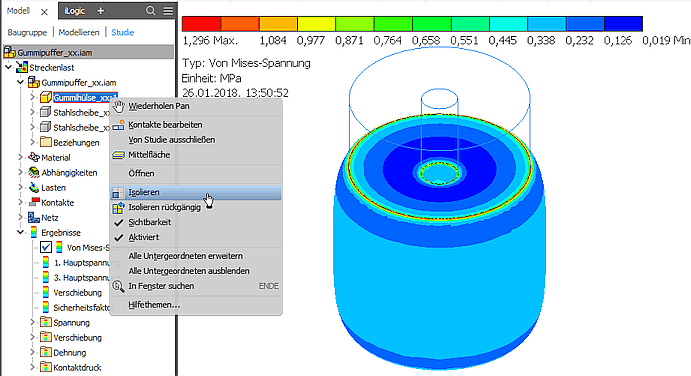Toggle Aktiviert checkmark in context menu

tap(119, 237)
